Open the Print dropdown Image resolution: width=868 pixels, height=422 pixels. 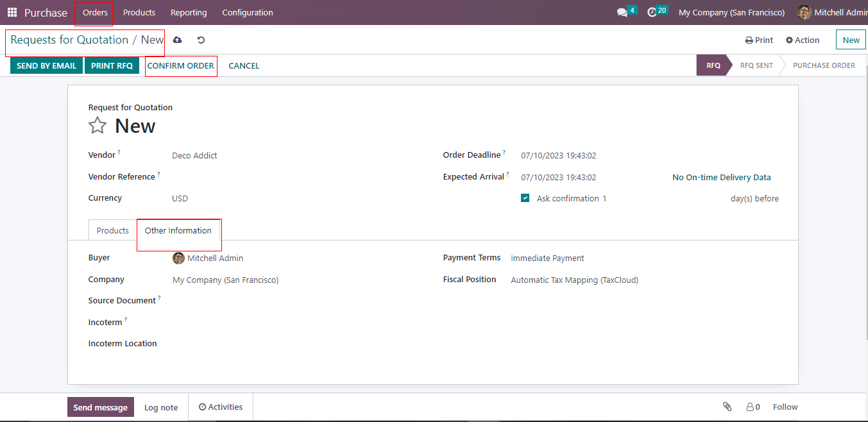(759, 40)
